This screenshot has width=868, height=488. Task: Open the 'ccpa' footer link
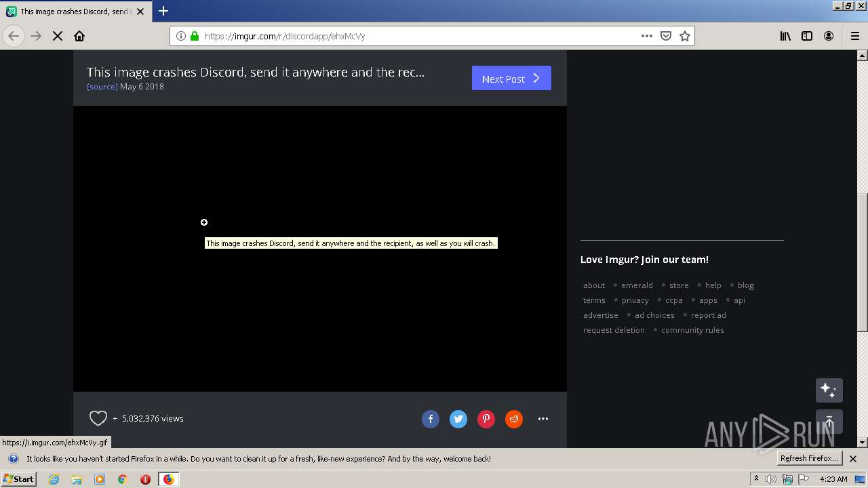click(x=674, y=300)
